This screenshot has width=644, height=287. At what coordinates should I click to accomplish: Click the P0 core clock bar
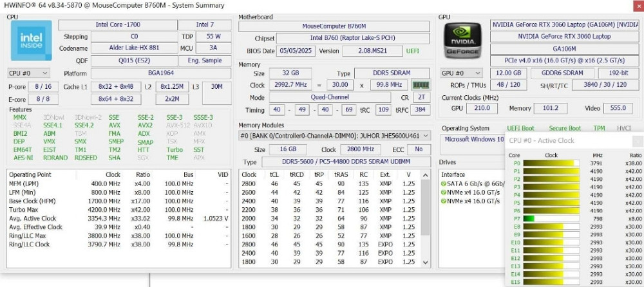pyautogui.click(x=551, y=163)
